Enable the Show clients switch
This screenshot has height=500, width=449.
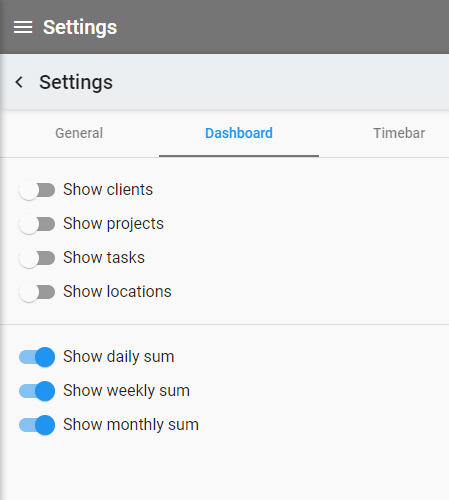37,190
